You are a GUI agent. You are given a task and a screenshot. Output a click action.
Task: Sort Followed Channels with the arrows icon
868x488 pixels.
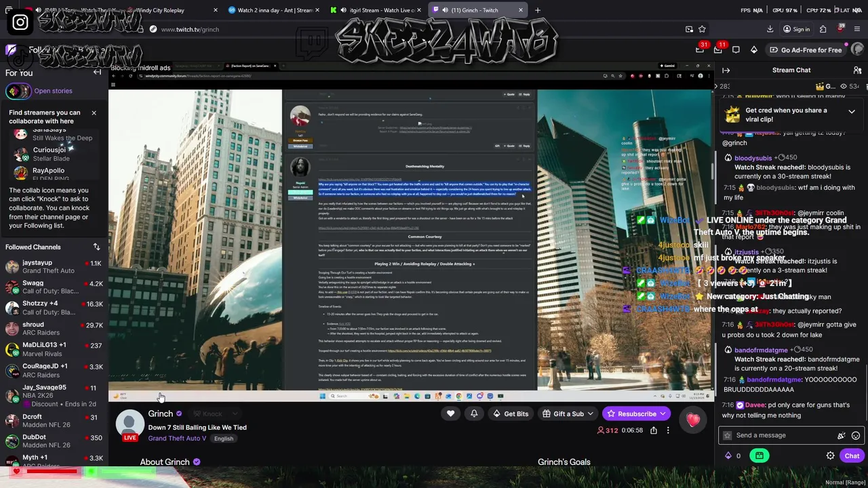96,247
